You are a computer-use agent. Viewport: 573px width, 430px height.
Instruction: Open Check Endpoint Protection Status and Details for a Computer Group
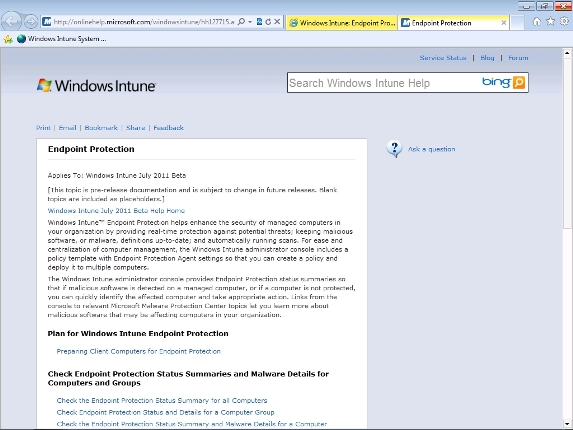pos(165,412)
